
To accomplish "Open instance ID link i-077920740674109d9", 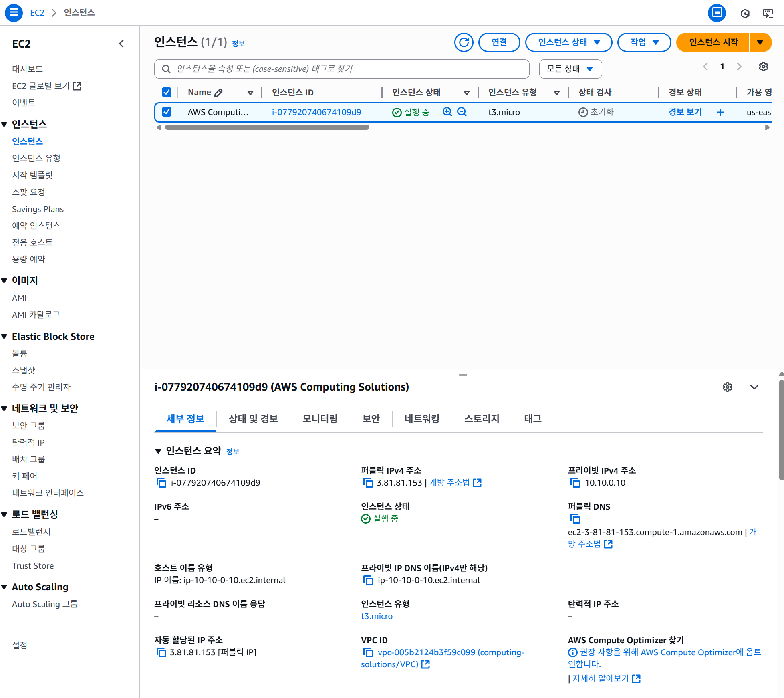I will [316, 112].
